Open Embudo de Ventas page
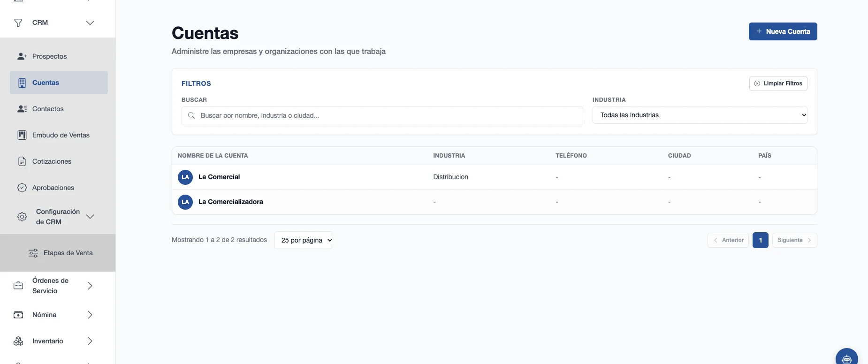 (x=59, y=135)
